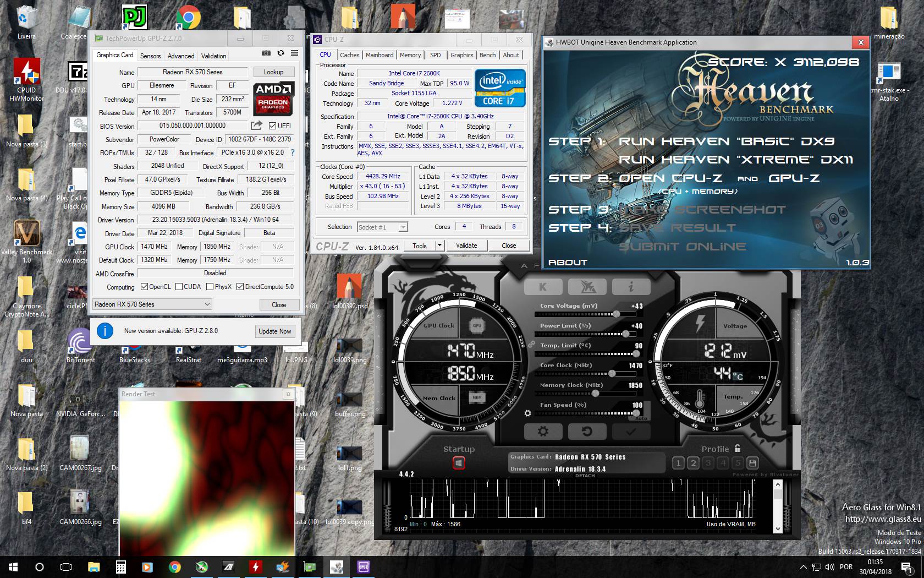Open the Mainboard tab in CPU-Z
This screenshot has width=924, height=578.
click(380, 55)
